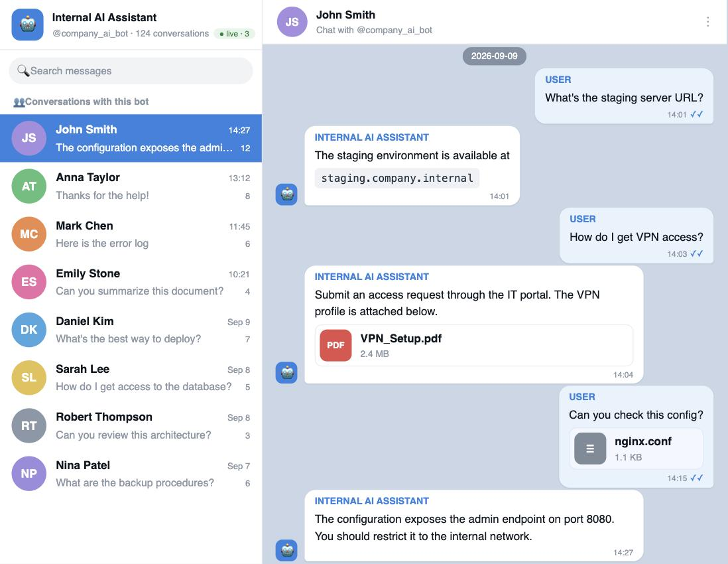
Task: Select Mark Chen's error log conversation
Action: (131, 234)
